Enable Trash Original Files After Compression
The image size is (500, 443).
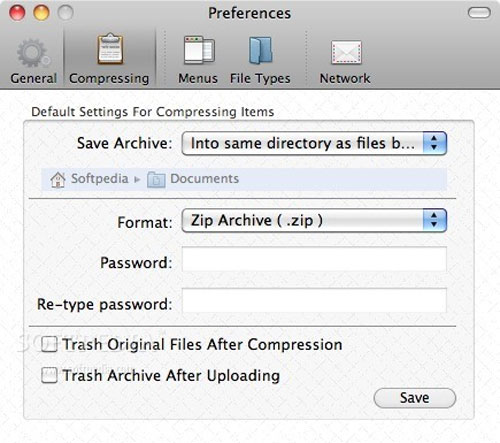coord(49,344)
